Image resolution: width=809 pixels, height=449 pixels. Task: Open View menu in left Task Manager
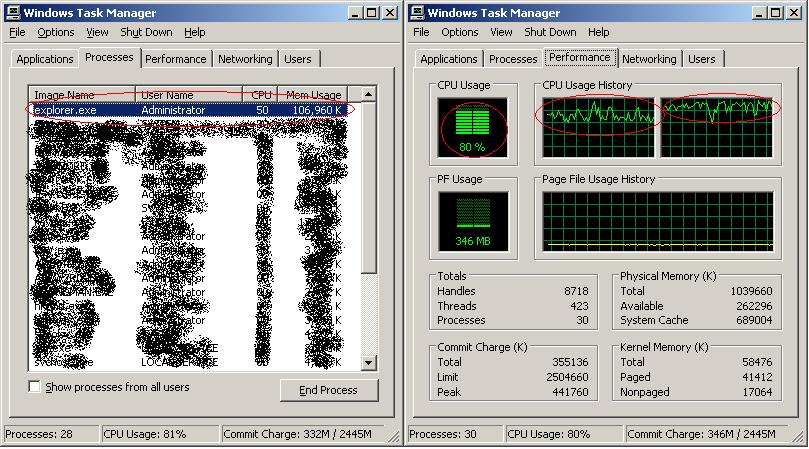(x=97, y=32)
